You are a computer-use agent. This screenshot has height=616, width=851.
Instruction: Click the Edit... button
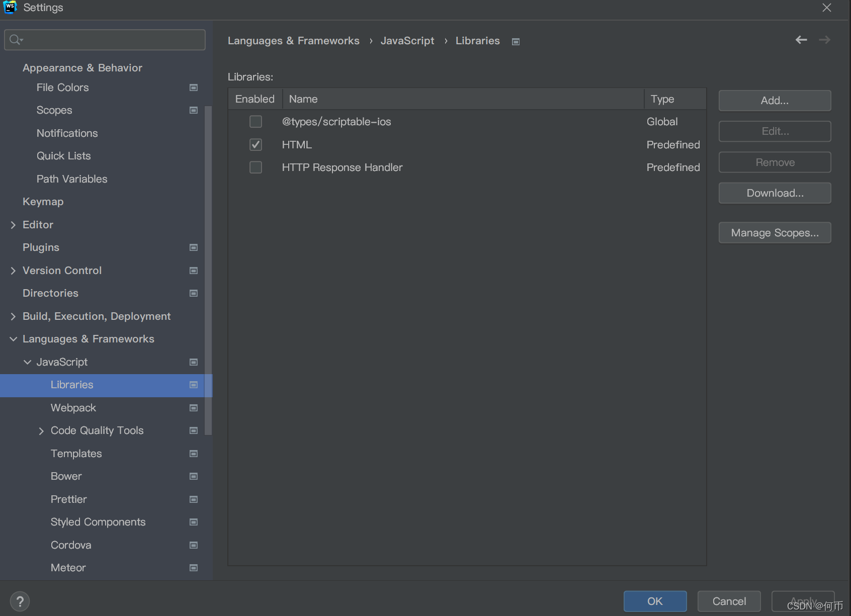point(775,131)
